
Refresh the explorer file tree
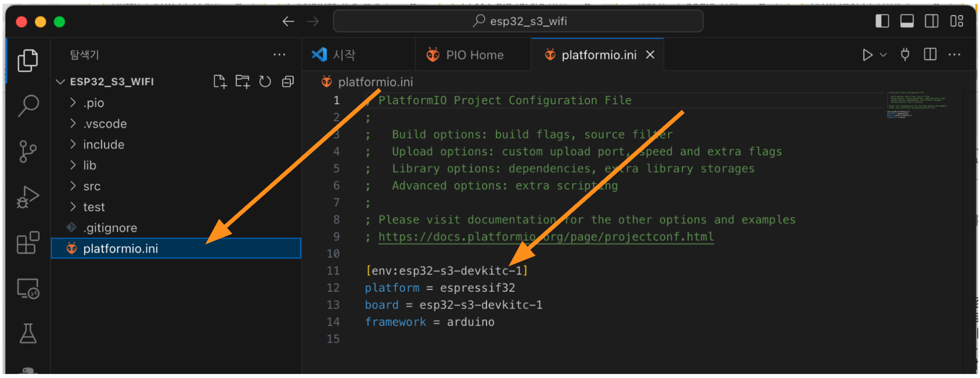[x=265, y=82]
